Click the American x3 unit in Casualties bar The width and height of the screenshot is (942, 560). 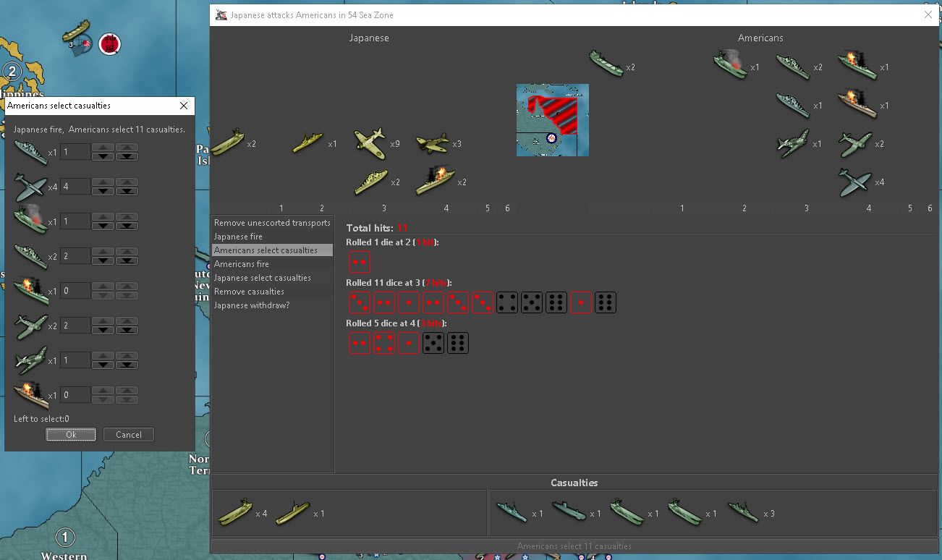[x=742, y=513]
